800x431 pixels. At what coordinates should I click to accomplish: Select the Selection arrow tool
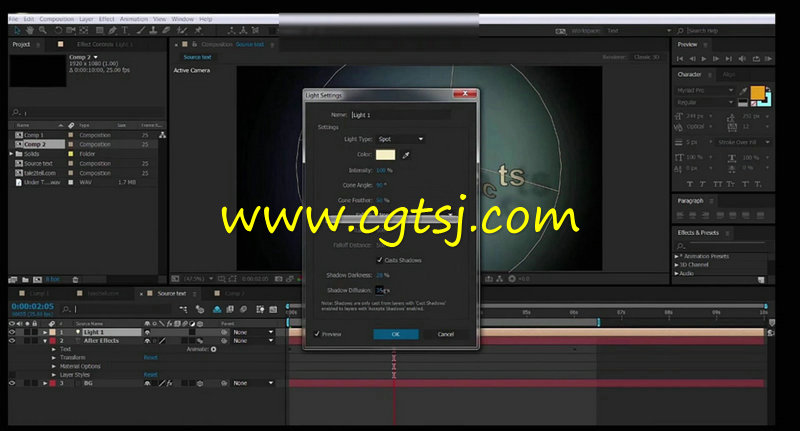pyautogui.click(x=17, y=31)
